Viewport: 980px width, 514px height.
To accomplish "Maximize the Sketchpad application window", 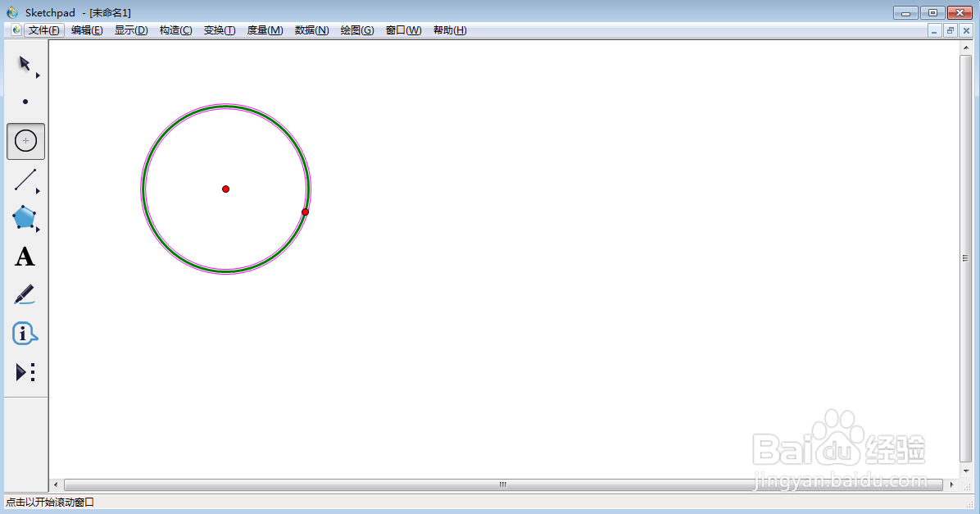I will tap(932, 12).
